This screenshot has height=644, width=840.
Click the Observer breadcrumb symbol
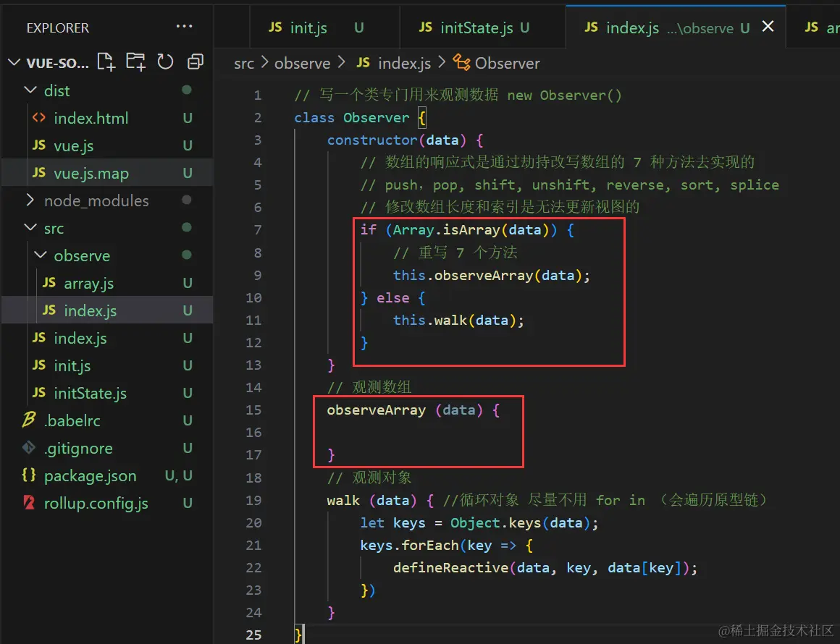[507, 63]
